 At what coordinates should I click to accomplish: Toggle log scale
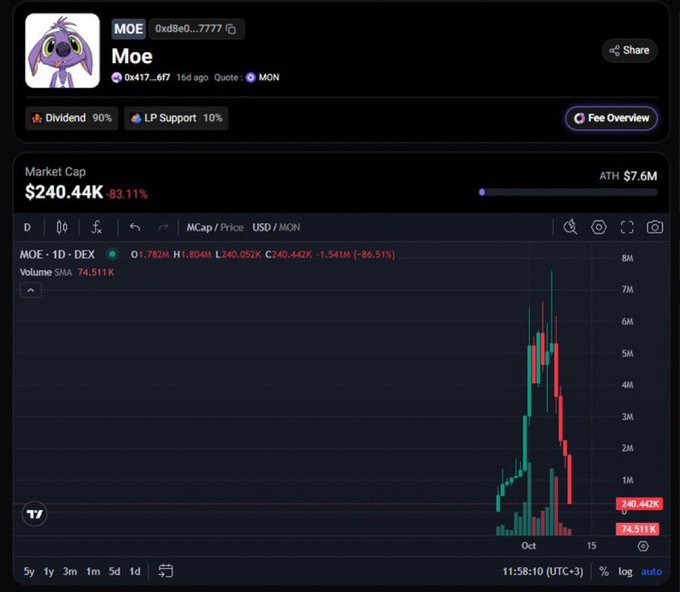point(625,572)
